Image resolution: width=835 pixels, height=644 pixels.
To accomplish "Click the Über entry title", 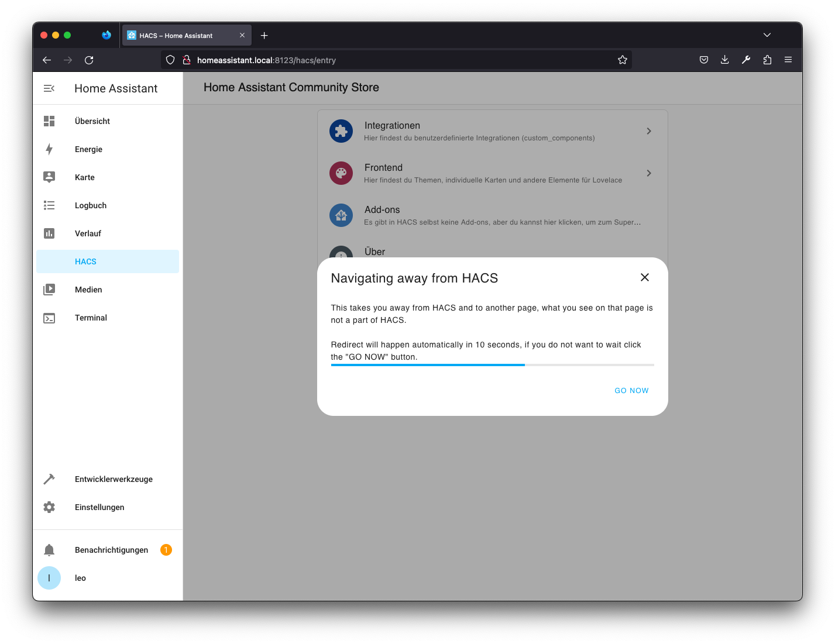I will tap(374, 252).
